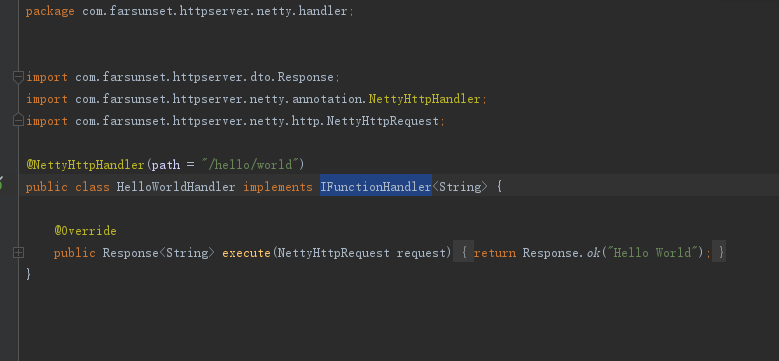Click NettyHttpRequest in the netty.http import line
779x361 pixels.
click(x=383, y=121)
